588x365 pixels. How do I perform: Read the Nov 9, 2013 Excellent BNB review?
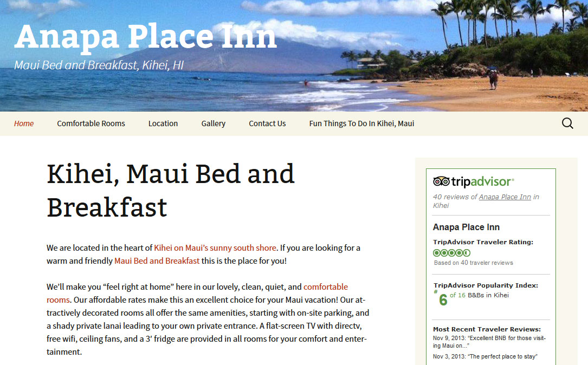pyautogui.click(x=489, y=342)
